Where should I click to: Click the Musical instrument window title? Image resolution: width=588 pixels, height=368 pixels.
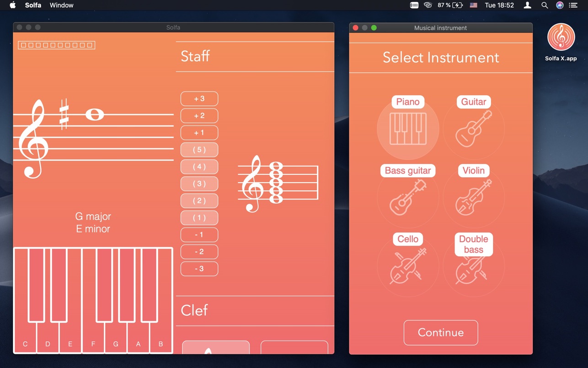click(441, 28)
